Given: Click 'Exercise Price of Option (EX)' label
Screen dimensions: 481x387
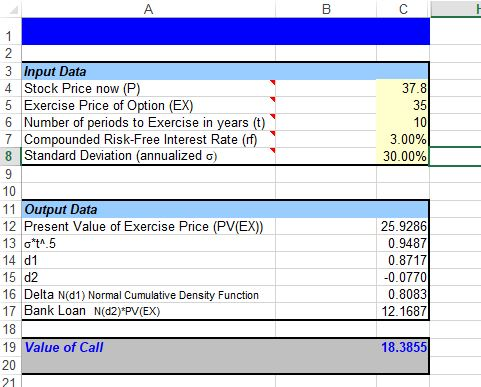Looking at the screenshot, I should pos(109,105).
